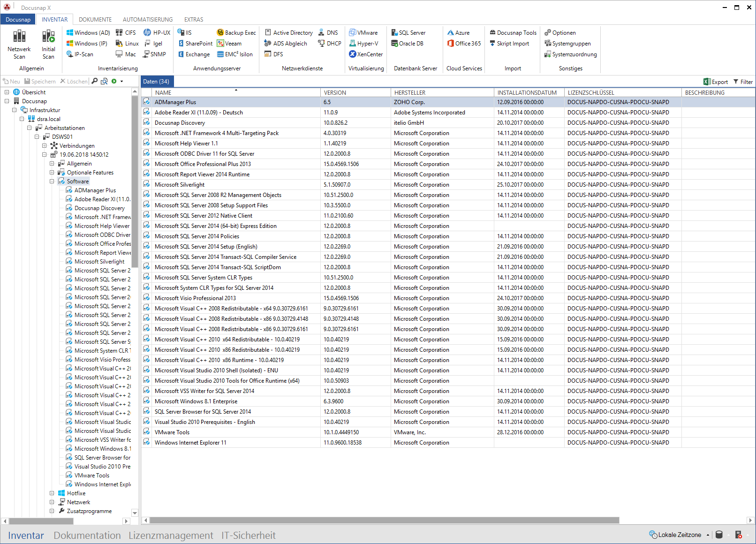The height and width of the screenshot is (544, 756).
Task: Expand the Optionale Features node
Action: 52,173
